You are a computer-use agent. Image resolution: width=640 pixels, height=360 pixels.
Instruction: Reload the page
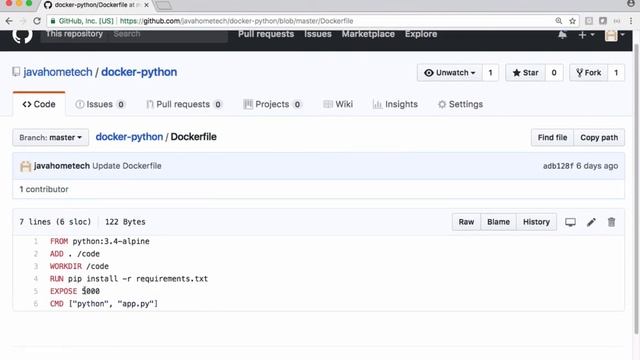tap(37, 21)
